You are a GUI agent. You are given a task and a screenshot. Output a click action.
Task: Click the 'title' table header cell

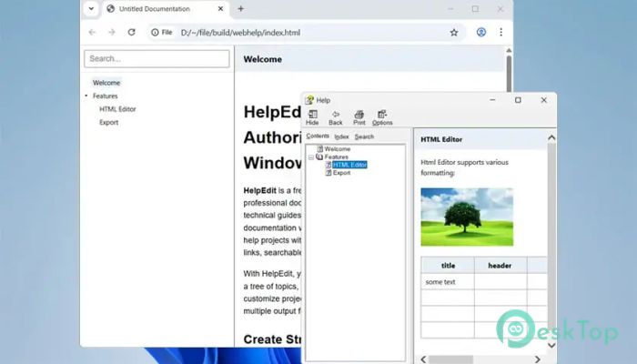pyautogui.click(x=448, y=266)
